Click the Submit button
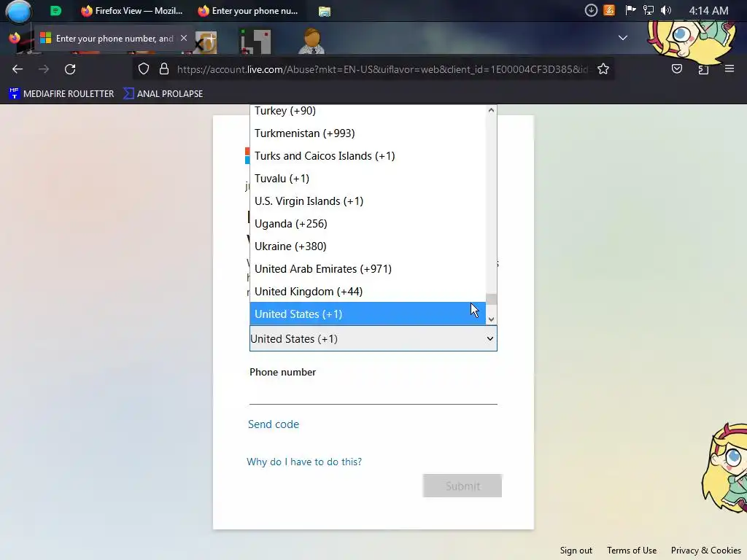Image resolution: width=747 pixels, height=560 pixels. 462,486
